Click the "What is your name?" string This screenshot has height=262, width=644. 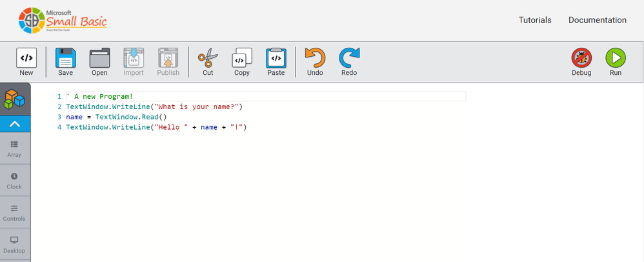196,106
